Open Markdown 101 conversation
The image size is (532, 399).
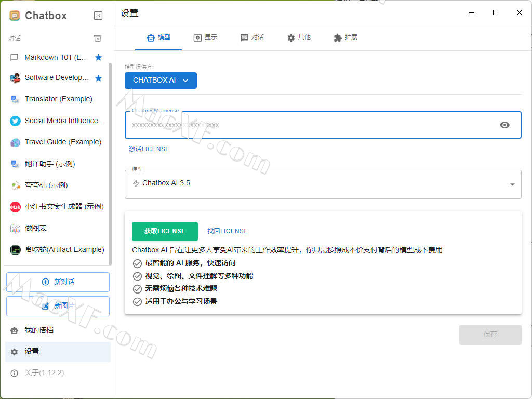pyautogui.click(x=56, y=57)
